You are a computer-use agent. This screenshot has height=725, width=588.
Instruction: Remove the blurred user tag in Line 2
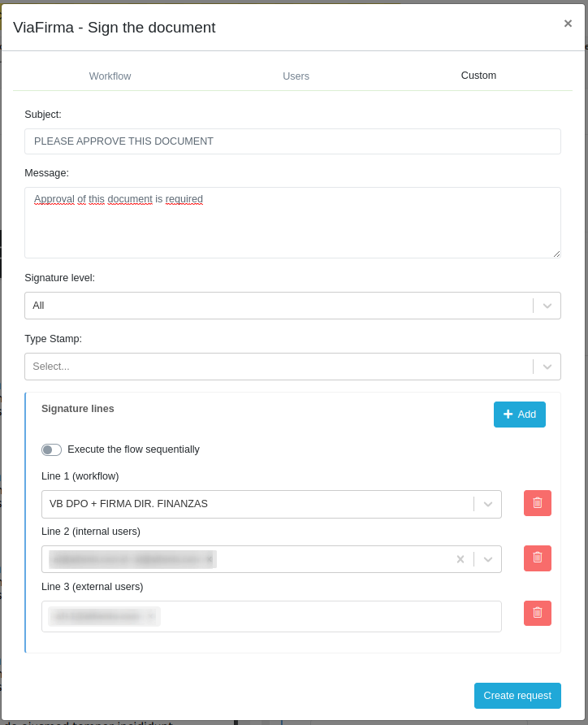pyautogui.click(x=209, y=559)
